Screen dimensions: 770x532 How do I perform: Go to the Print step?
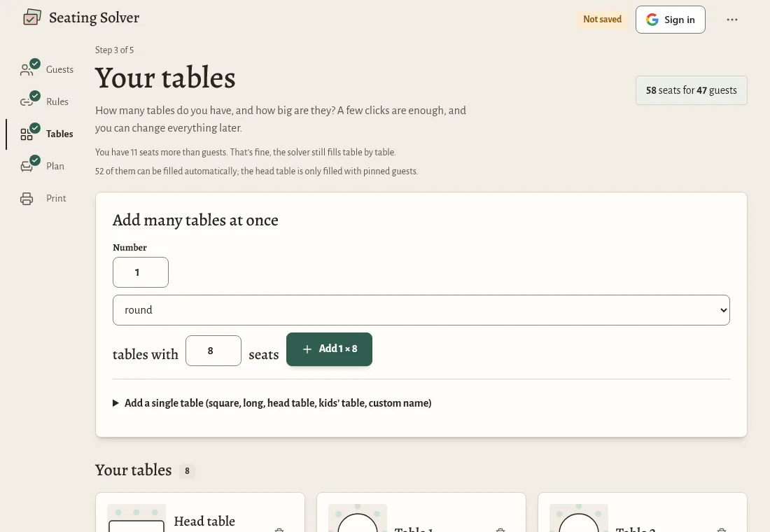pyautogui.click(x=47, y=198)
